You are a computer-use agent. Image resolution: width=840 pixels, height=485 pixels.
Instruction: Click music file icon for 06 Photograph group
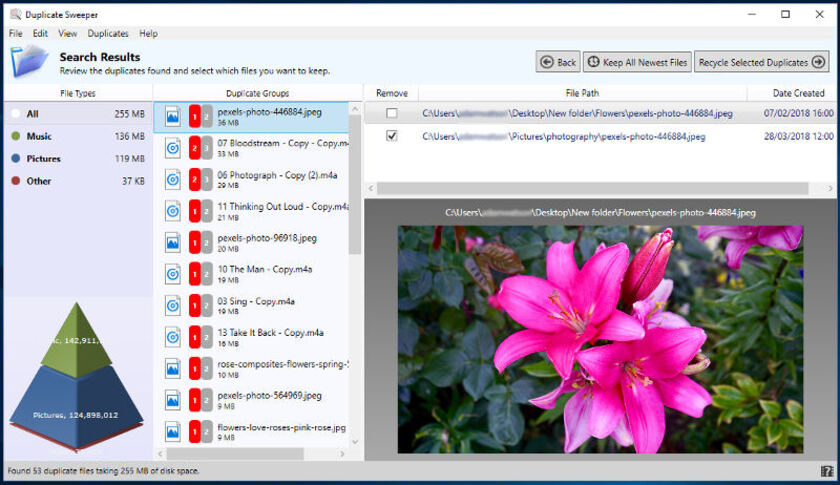pos(172,180)
